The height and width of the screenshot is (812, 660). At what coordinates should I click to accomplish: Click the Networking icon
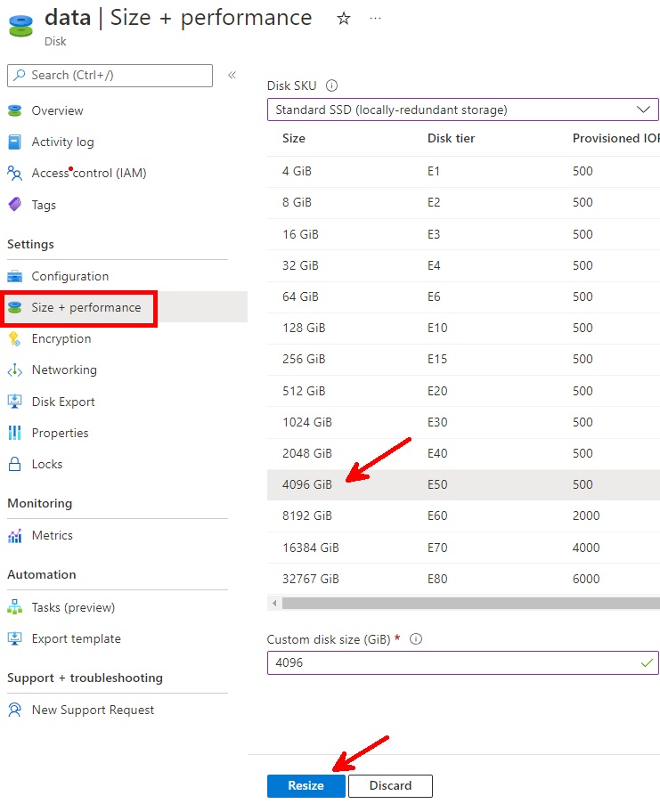(x=15, y=370)
